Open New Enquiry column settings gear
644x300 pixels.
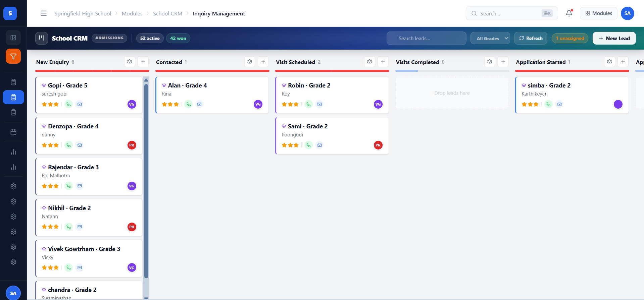130,62
